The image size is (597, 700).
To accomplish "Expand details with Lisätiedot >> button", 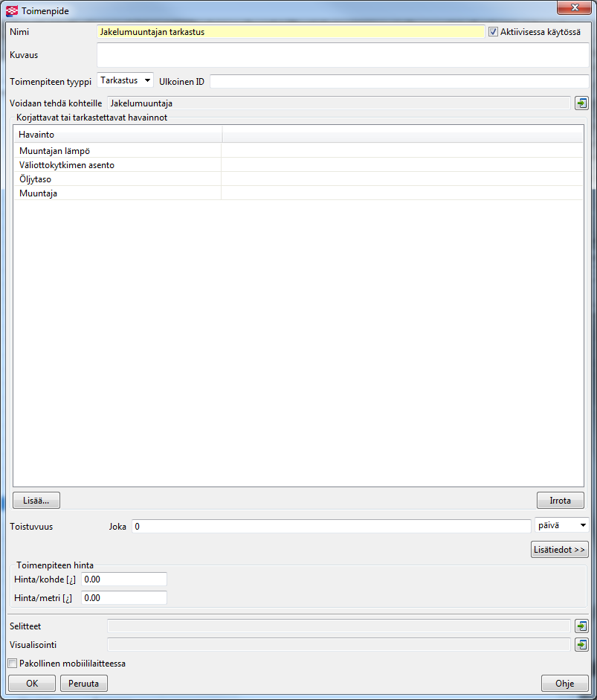I will tap(560, 550).
